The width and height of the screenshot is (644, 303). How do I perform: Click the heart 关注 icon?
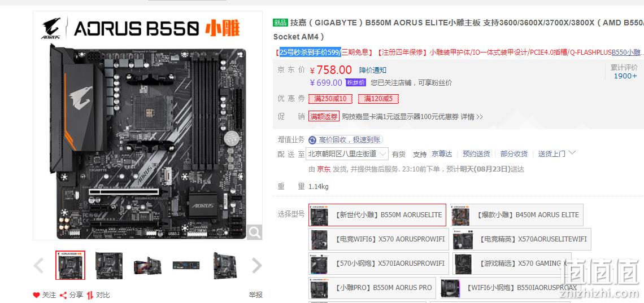pos(37,295)
